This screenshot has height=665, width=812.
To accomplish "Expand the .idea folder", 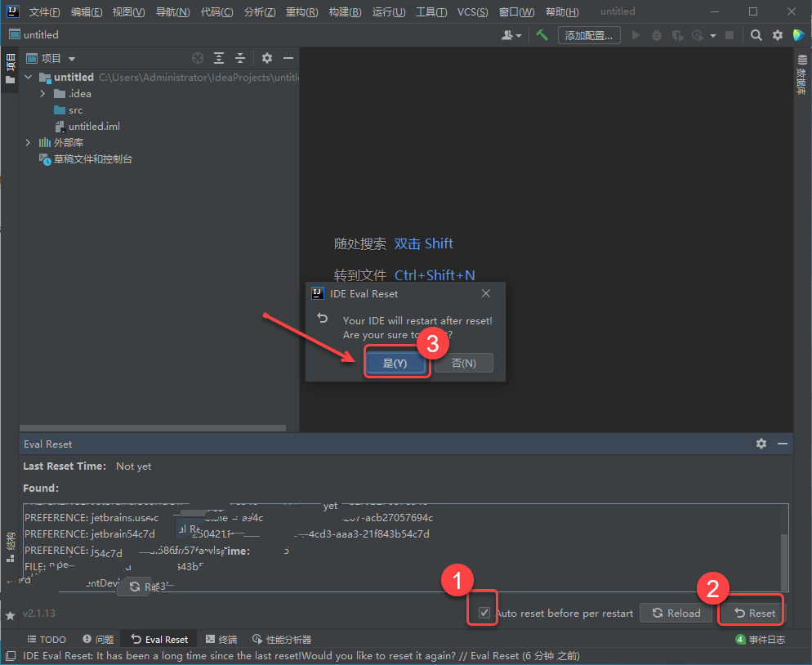I will point(43,94).
